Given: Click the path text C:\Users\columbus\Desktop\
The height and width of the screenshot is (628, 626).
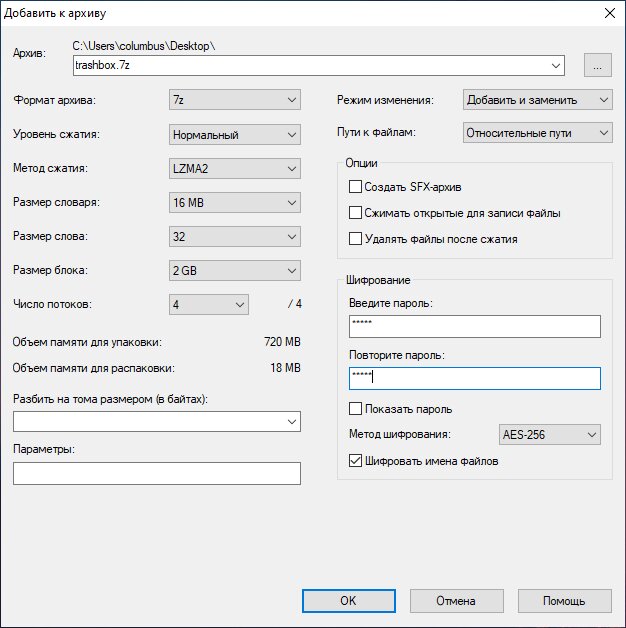Looking at the screenshot, I should 144,46.
